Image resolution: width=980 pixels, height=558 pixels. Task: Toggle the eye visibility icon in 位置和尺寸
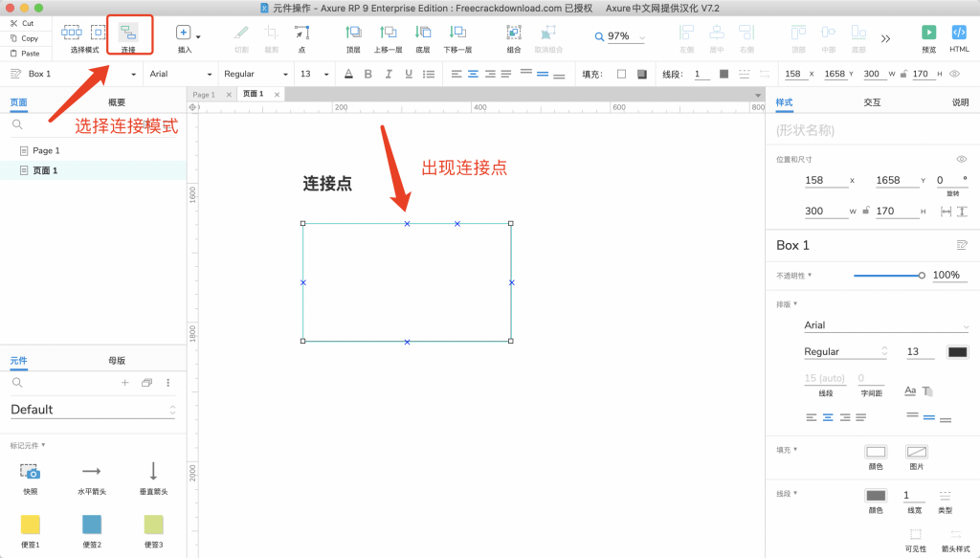coord(962,159)
